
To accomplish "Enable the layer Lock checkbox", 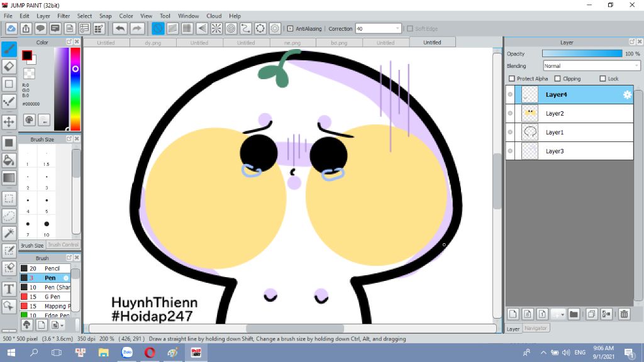I will 602,79.
